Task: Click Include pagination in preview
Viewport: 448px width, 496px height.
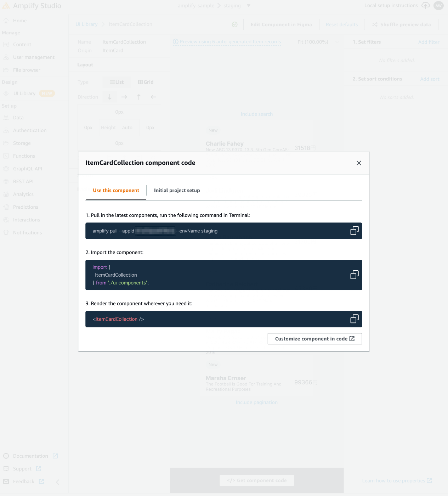Action: pyautogui.click(x=257, y=402)
